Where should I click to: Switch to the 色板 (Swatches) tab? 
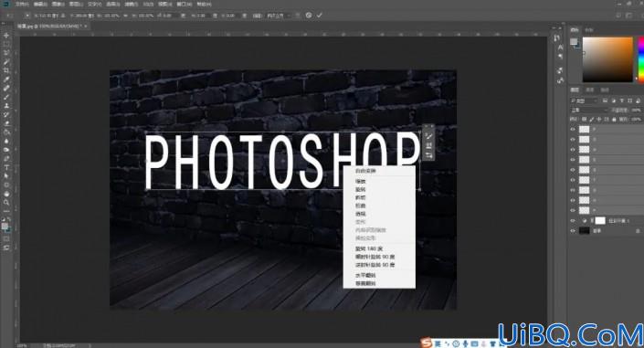click(589, 29)
